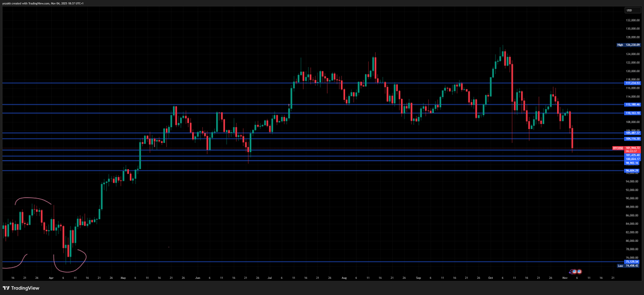Click the TradingView logo
This screenshot has width=644, height=295.
[20, 288]
